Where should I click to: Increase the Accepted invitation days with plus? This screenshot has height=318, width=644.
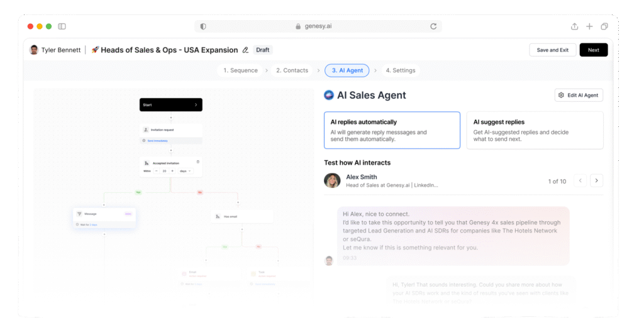172,171
